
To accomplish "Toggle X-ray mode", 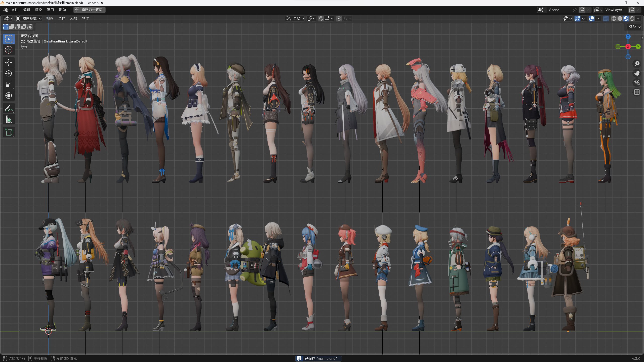I will pyautogui.click(x=606, y=19).
